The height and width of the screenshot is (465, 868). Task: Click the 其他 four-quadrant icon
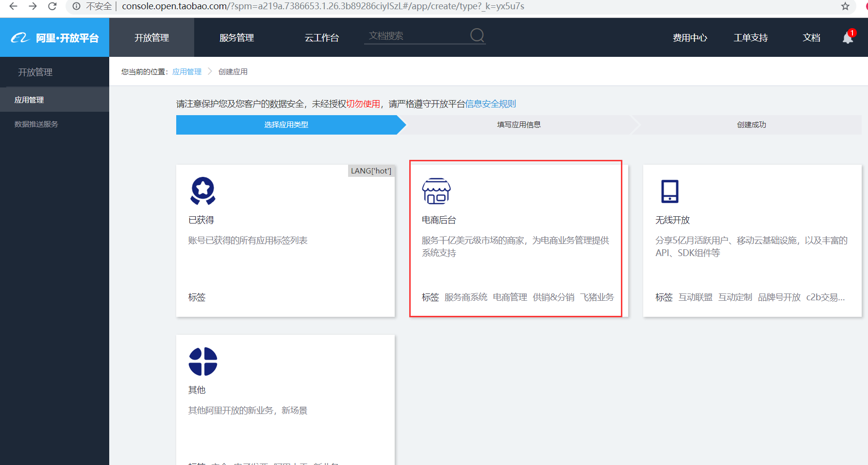pos(203,362)
